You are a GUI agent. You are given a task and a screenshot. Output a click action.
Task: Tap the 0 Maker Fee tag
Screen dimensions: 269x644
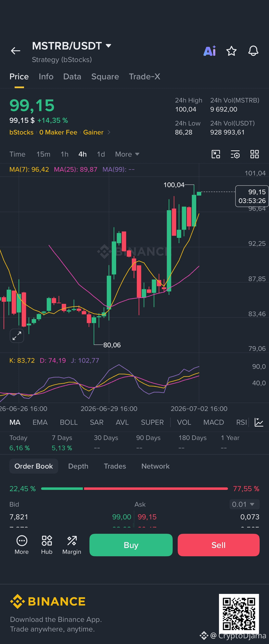(58, 132)
